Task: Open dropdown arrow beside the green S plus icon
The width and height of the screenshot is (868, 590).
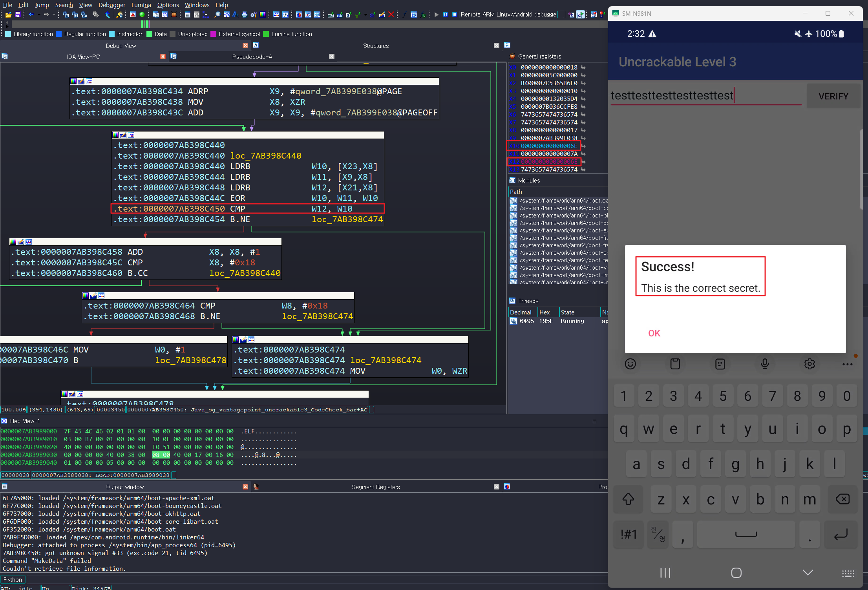Action: 365,15
